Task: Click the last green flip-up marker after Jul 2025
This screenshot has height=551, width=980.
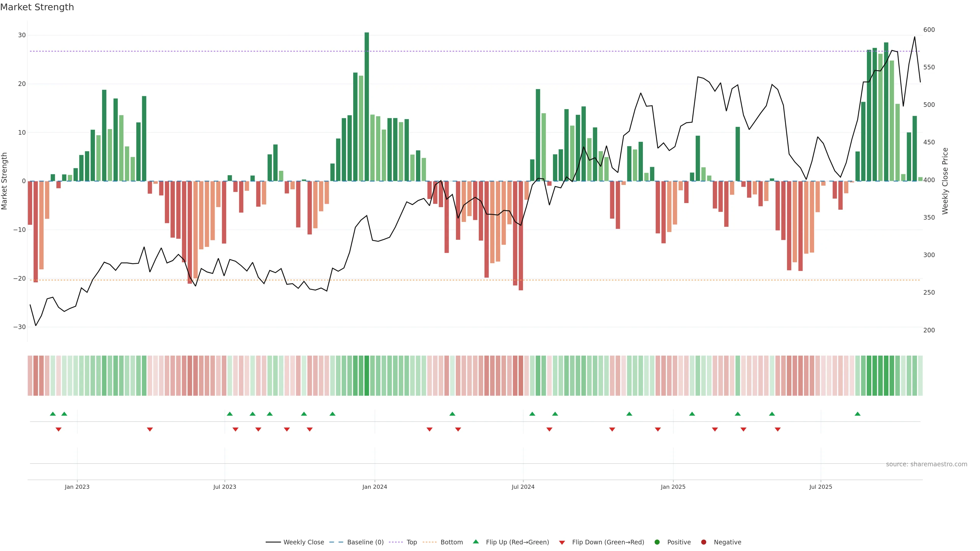Action: point(857,414)
